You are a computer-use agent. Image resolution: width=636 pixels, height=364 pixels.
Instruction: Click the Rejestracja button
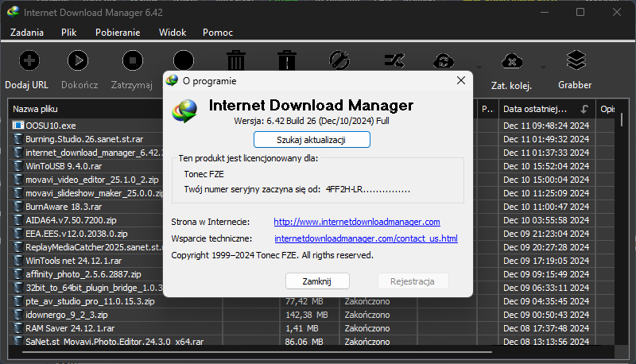coord(413,281)
